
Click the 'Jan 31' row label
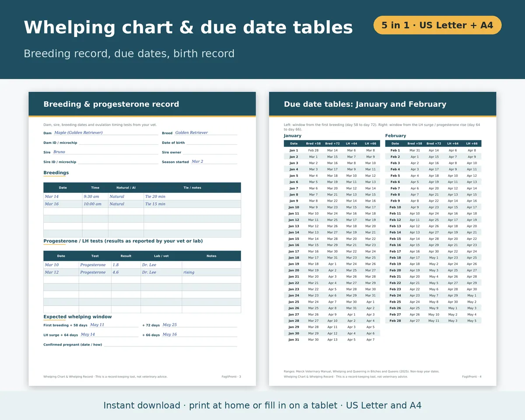[294, 339]
